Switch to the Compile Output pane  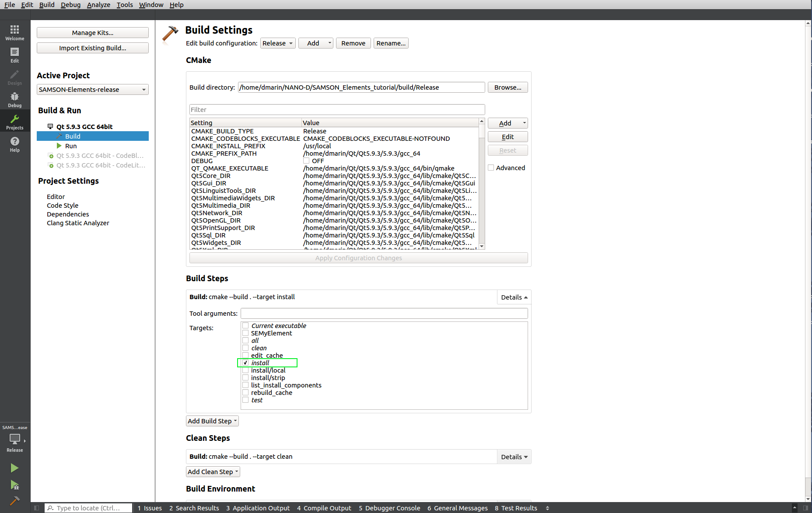click(x=324, y=508)
